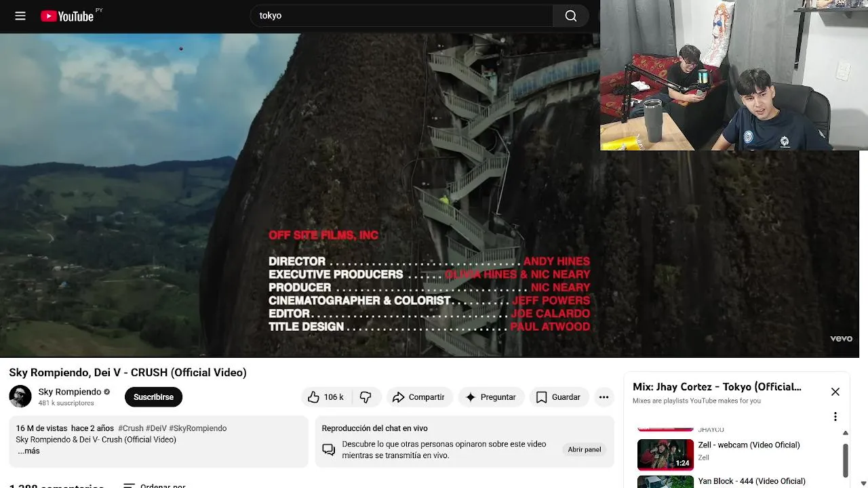This screenshot has height=488, width=868.
Task: Open the YouTube hamburger guide menu
Action: (x=20, y=16)
